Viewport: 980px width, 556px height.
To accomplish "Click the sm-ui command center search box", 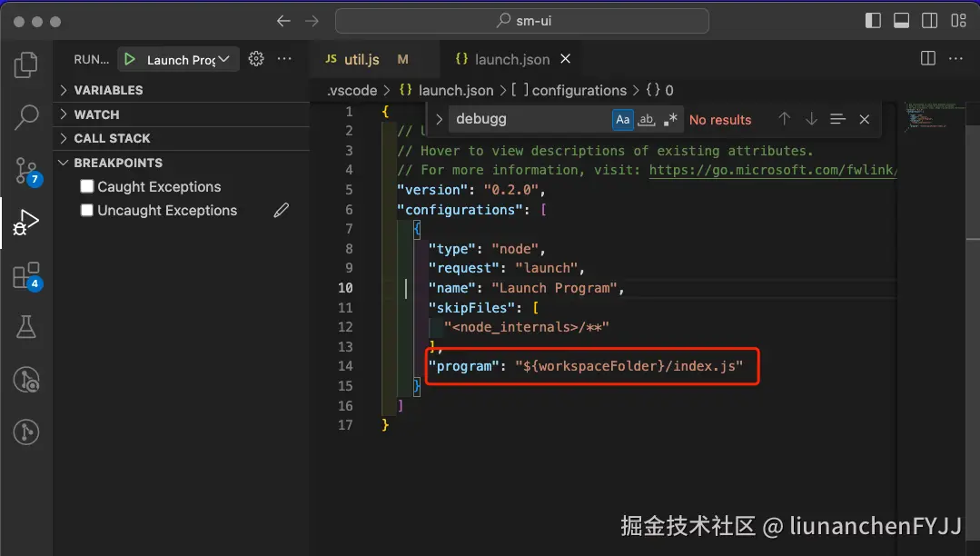I will click(522, 21).
